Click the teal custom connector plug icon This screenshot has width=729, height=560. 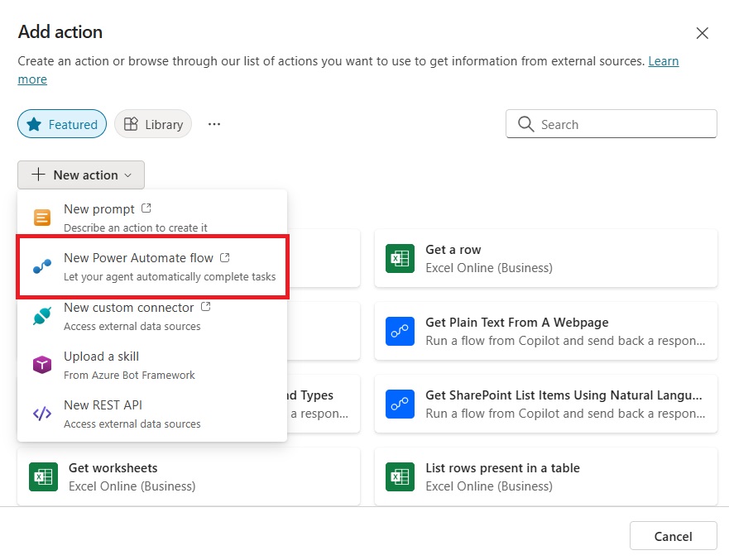(42, 316)
